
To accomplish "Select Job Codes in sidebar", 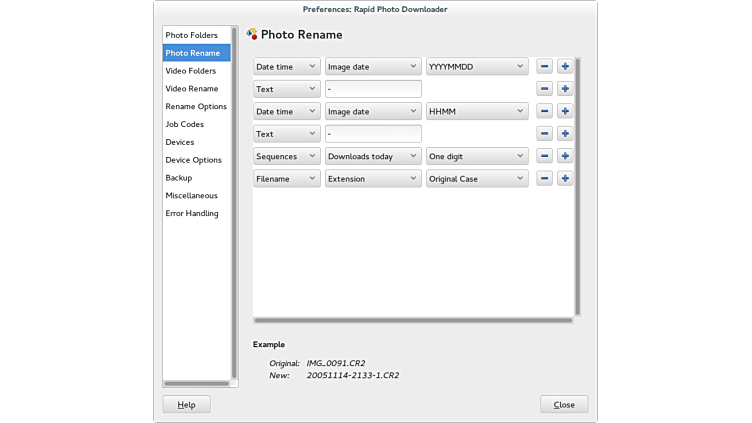I will tap(184, 124).
